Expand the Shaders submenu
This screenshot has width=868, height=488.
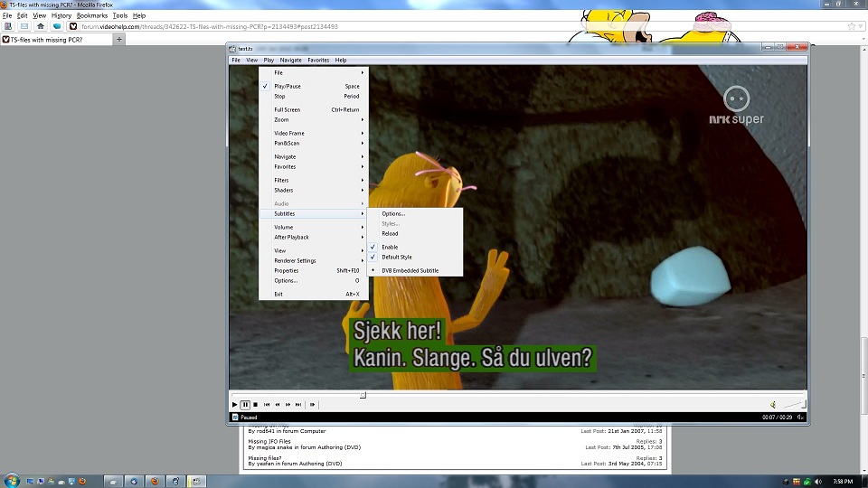point(314,191)
